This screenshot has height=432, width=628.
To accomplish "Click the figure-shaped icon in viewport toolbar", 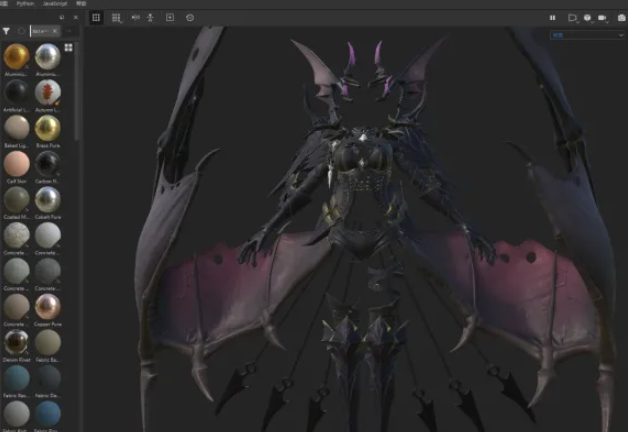I will pos(150,18).
